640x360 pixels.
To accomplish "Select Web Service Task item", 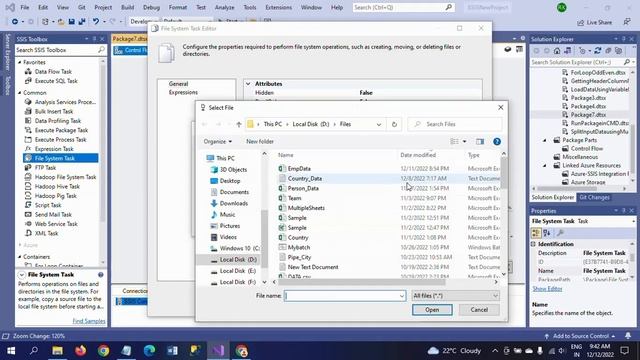I will tap(56, 224).
